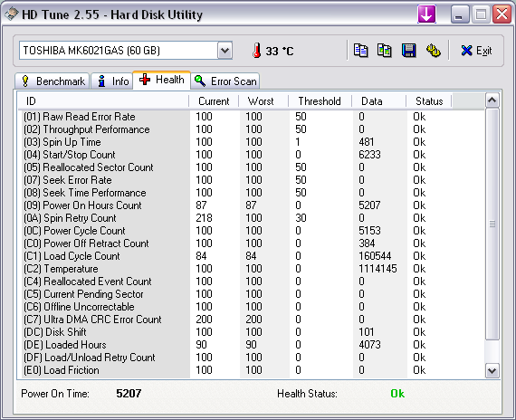
Task: Click the thermometer temperature icon
Action: (257, 51)
